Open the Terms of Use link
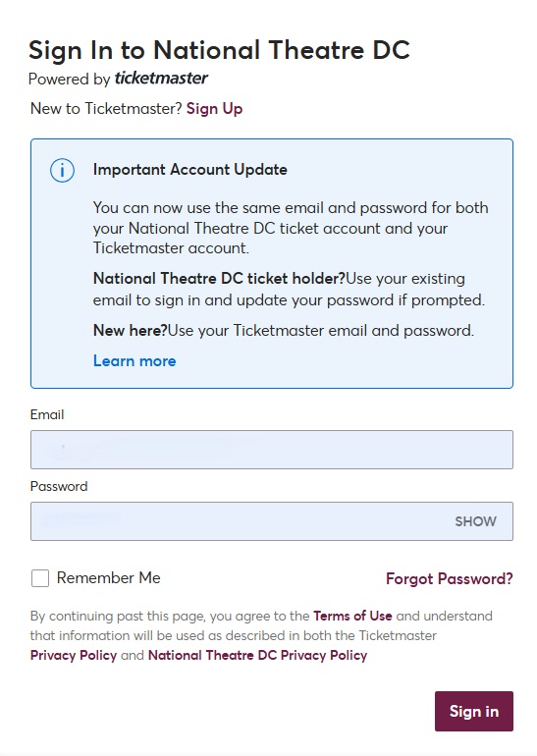Image resolution: width=537 pixels, height=756 pixels. coord(352,616)
